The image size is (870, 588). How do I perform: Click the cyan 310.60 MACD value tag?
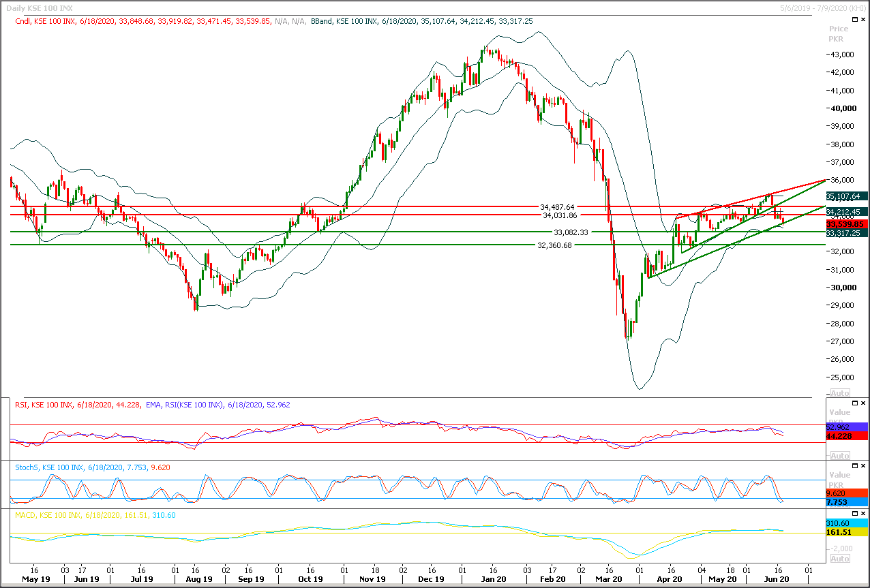847,523
